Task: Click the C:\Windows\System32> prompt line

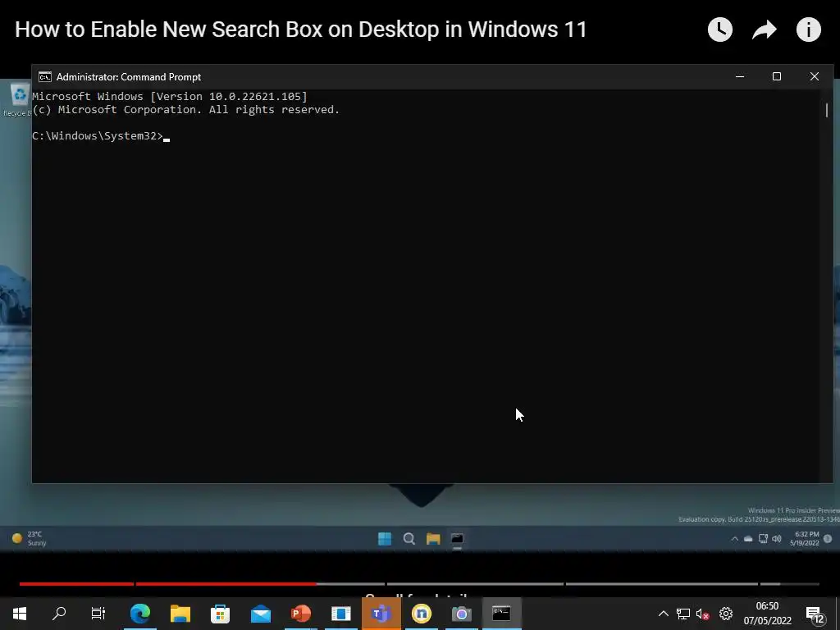Action: click(x=101, y=136)
